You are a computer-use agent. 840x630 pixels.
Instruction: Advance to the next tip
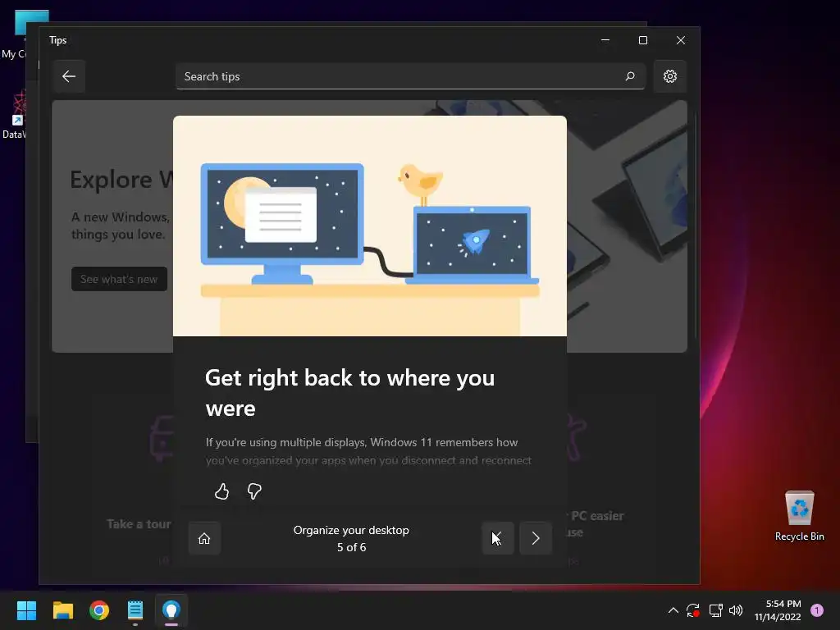535,538
